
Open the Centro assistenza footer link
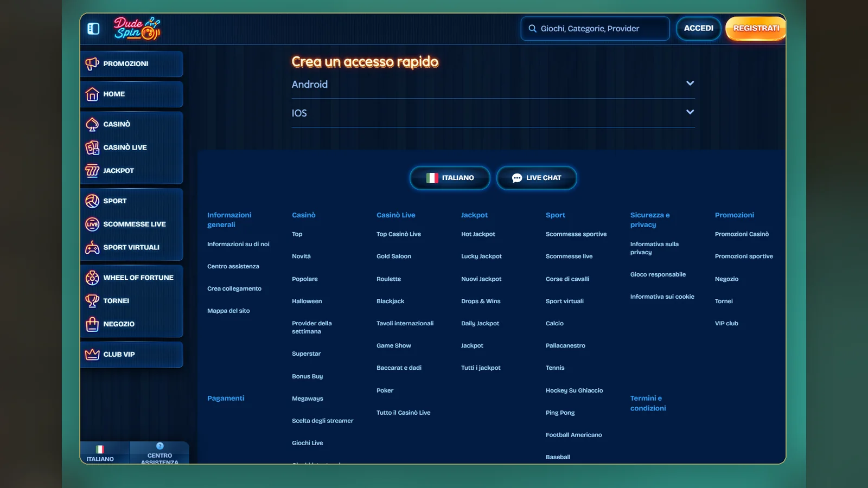click(233, 266)
